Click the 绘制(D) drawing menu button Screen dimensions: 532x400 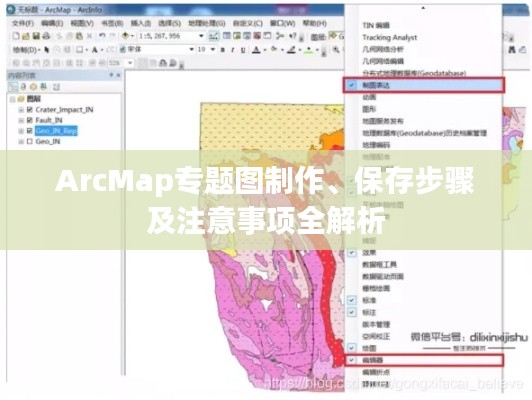click(x=26, y=50)
